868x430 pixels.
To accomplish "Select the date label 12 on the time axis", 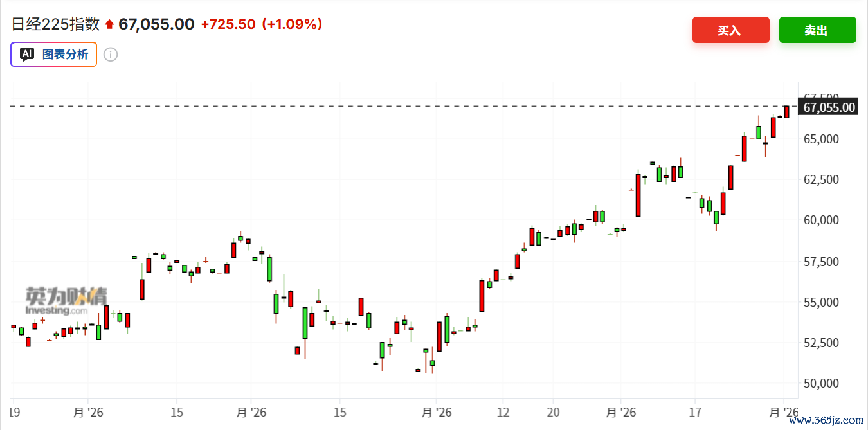I will (503, 412).
